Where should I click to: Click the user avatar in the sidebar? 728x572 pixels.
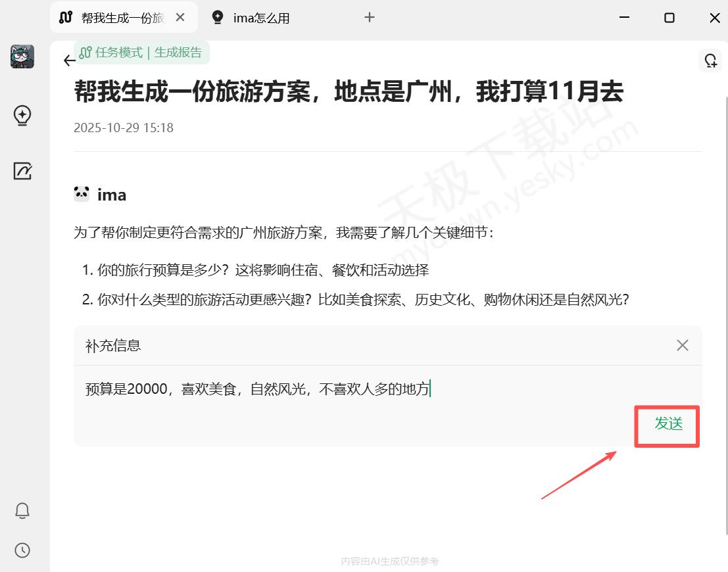pyautogui.click(x=22, y=57)
